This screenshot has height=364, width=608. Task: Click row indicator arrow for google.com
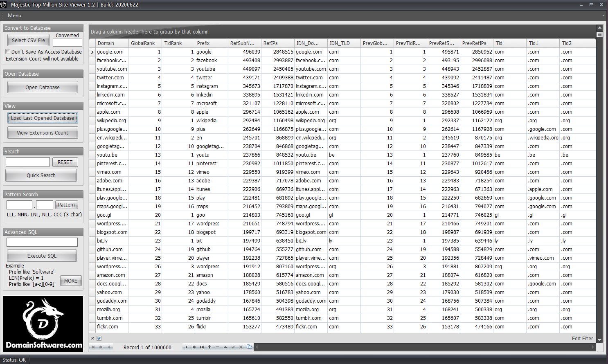92,52
